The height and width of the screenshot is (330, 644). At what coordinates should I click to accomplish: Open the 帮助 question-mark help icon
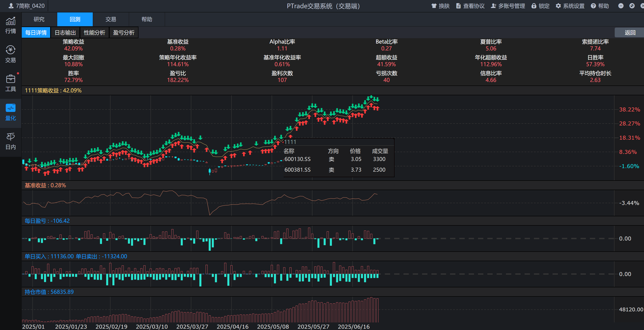tap(593, 6)
